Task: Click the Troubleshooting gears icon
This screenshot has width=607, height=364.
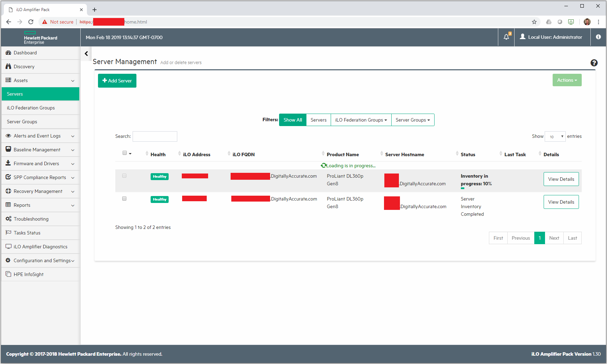Action: tap(8, 219)
